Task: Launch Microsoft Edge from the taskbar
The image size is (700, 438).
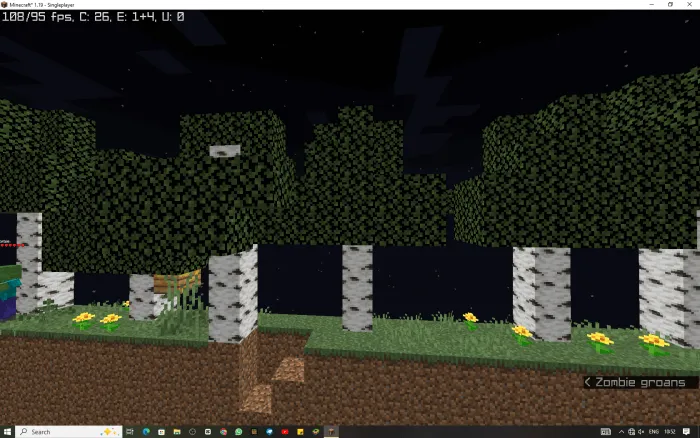Action: [x=146, y=432]
